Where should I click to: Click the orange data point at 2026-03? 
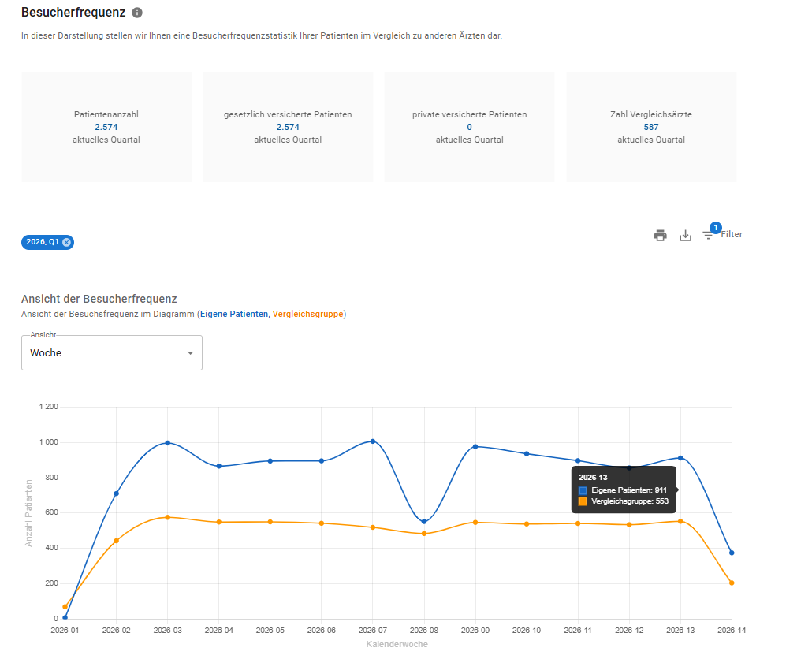point(167,517)
